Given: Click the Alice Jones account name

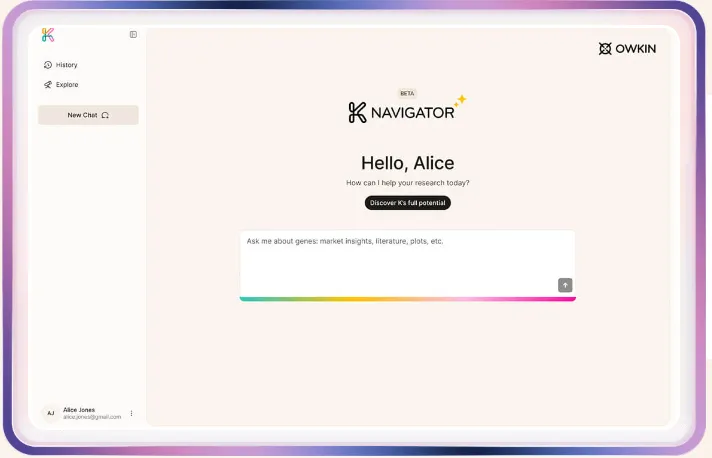Looking at the screenshot, I should (80, 409).
